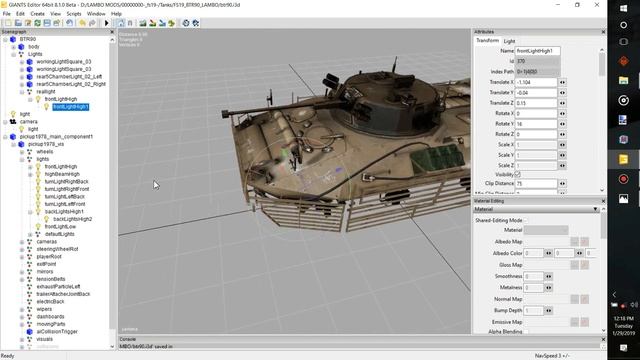Collapse the BTR90 root node
Screen dimensions: 640x360
pos(5,40)
